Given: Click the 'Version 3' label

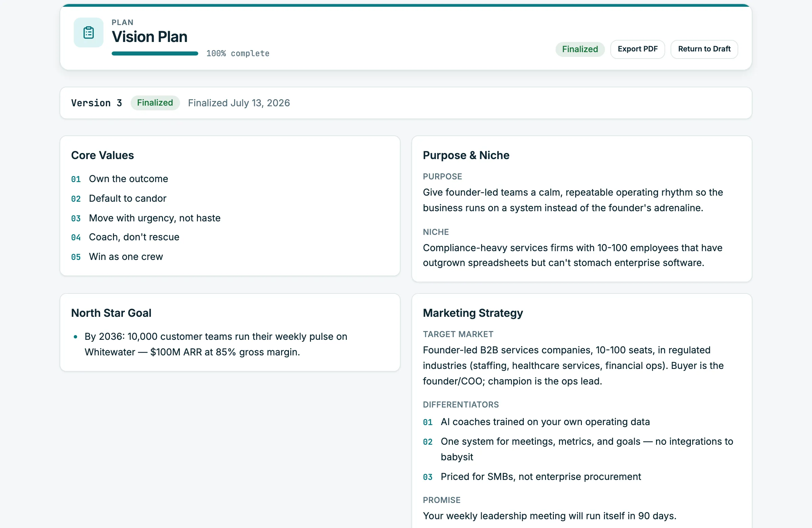Looking at the screenshot, I should (x=96, y=103).
